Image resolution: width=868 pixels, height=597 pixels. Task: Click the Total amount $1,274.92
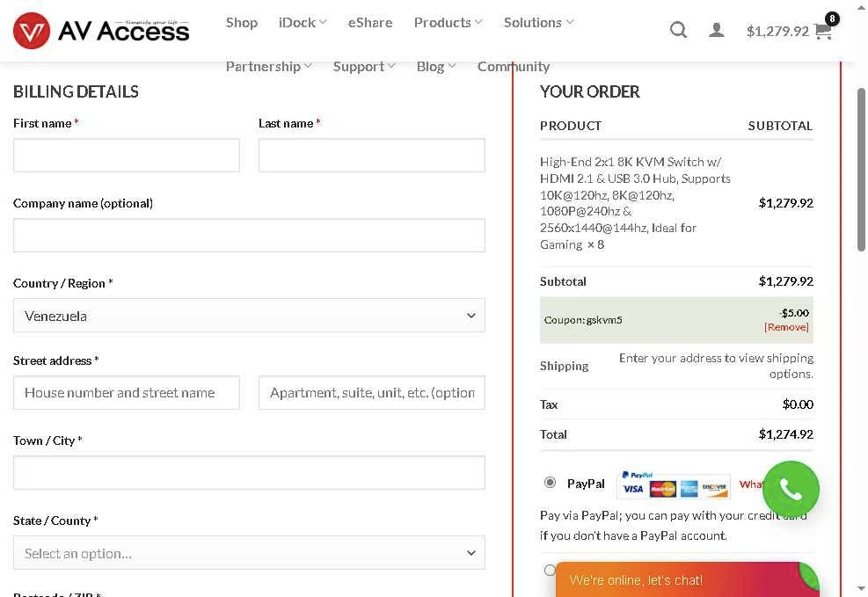786,434
